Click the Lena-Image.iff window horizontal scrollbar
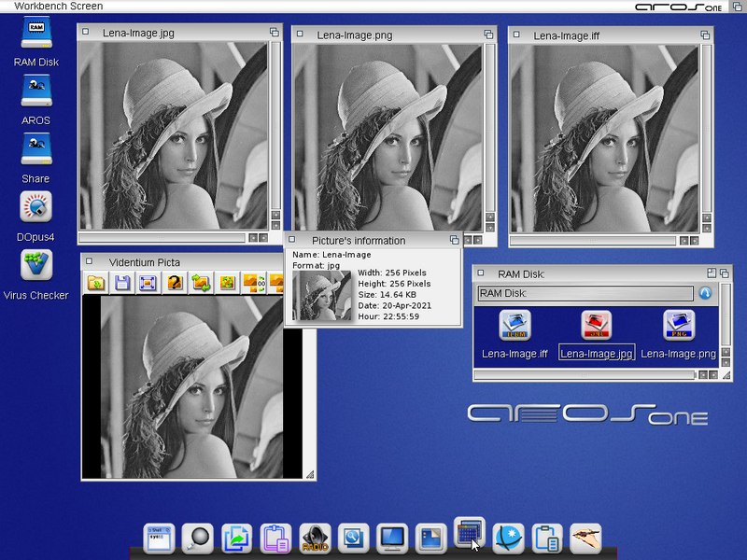The height and width of the screenshot is (560, 747). tap(593, 241)
